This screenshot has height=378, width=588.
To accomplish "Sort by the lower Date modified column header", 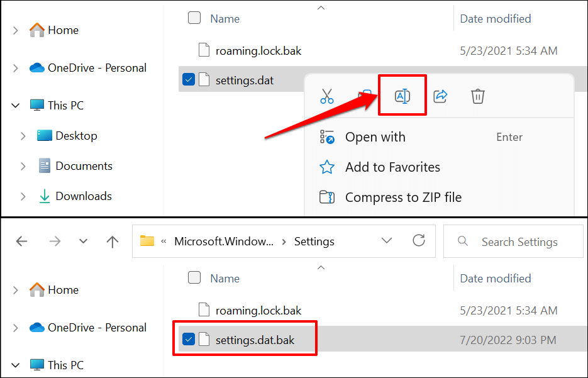I will 495,278.
